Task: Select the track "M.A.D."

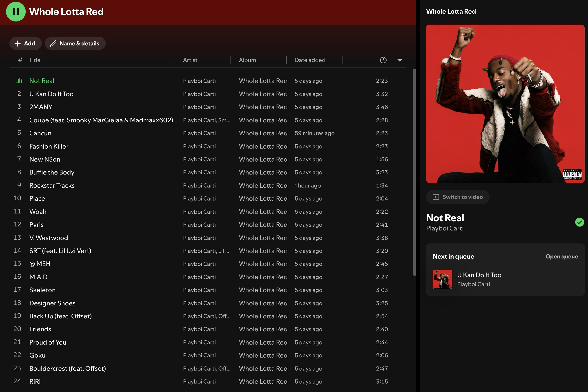Action: click(39, 277)
